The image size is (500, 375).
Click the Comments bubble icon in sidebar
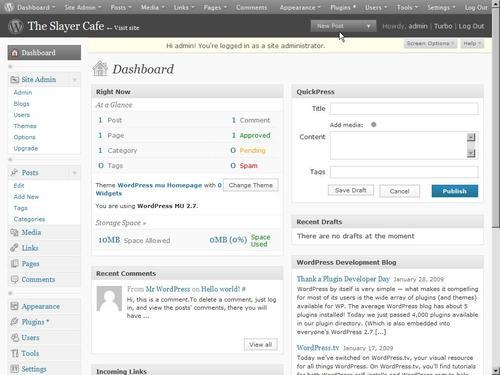click(14, 279)
